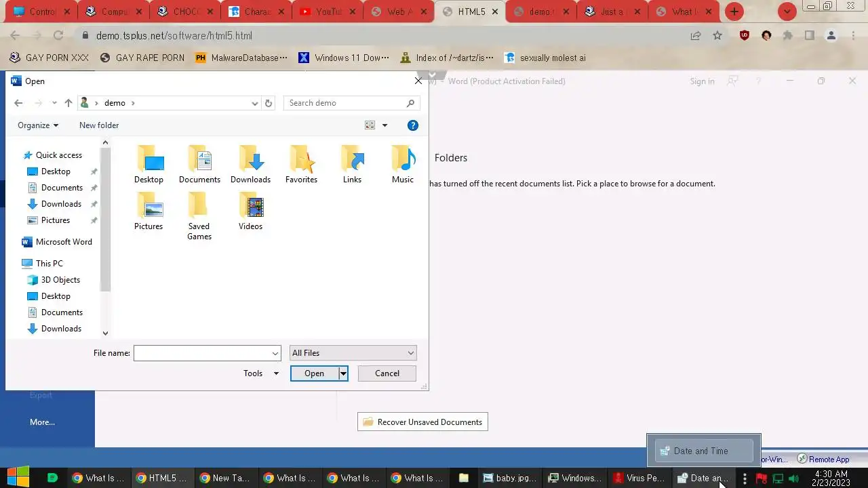The width and height of the screenshot is (868, 488).
Task: Go up one folder level in Open dialog
Action: [68, 103]
